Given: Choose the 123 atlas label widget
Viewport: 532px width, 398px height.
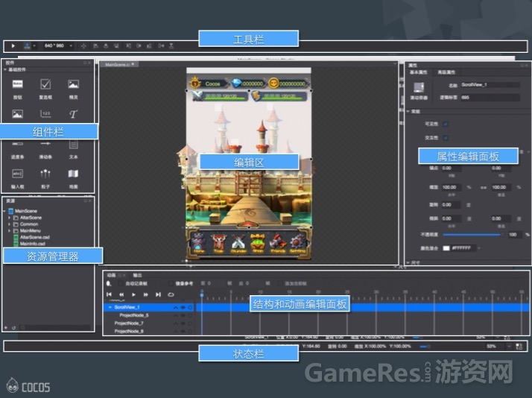Looking at the screenshot, I should click(x=45, y=114).
